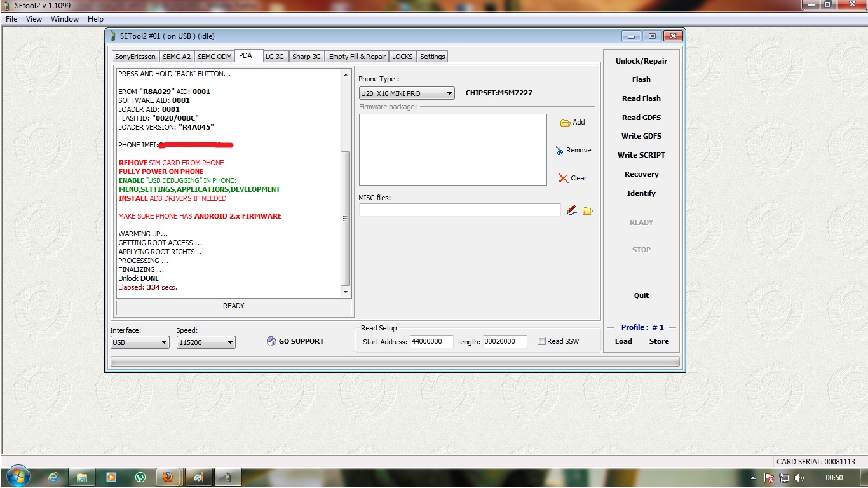The height and width of the screenshot is (488, 868).
Task: Click the GO SUPPORT icon
Action: (x=271, y=341)
